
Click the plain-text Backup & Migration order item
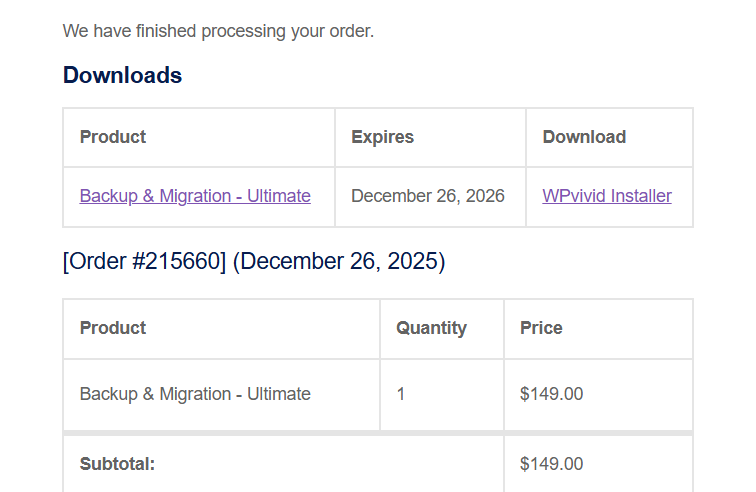[195, 394]
